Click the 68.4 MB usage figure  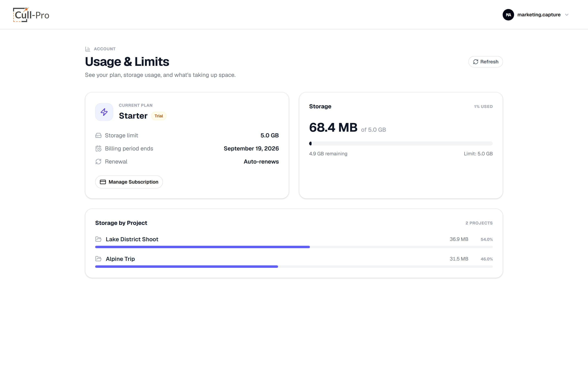(x=333, y=128)
